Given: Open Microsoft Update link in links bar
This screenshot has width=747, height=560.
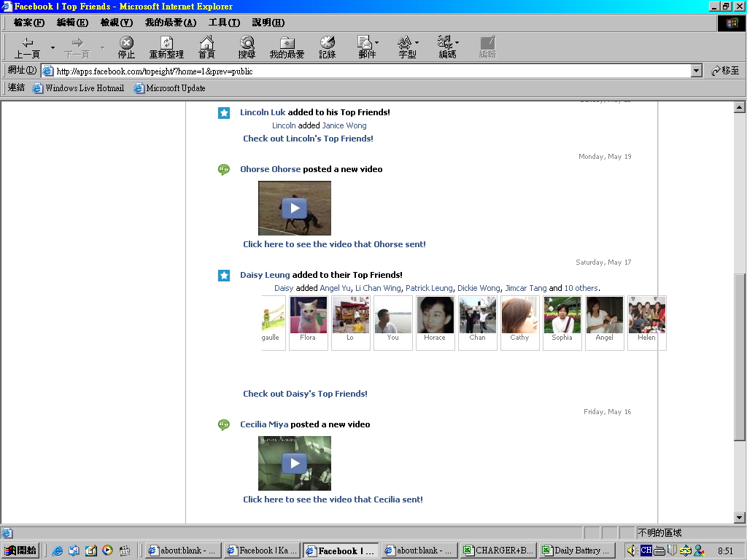Looking at the screenshot, I should point(169,88).
